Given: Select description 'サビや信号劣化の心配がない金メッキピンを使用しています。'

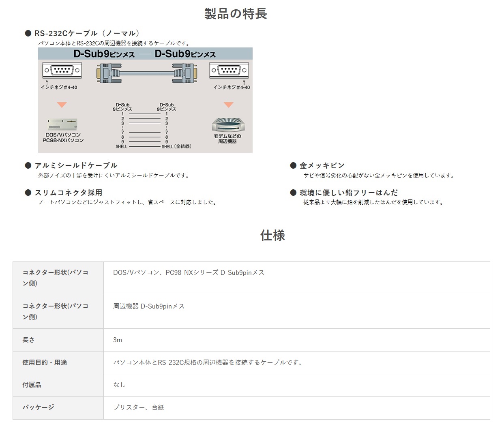Looking at the screenshot, I should [379, 176].
